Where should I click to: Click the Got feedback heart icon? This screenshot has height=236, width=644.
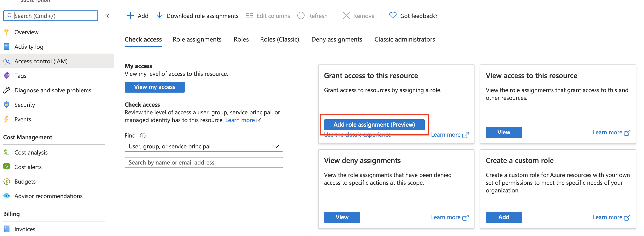(393, 16)
